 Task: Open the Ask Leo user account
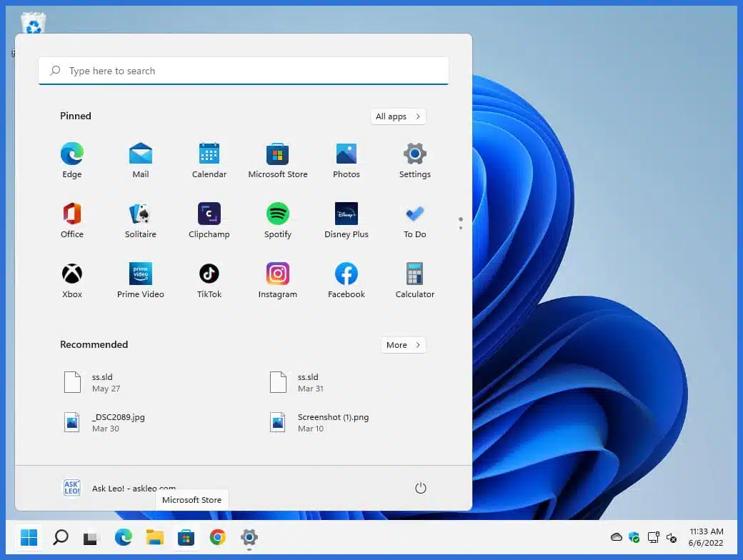119,488
